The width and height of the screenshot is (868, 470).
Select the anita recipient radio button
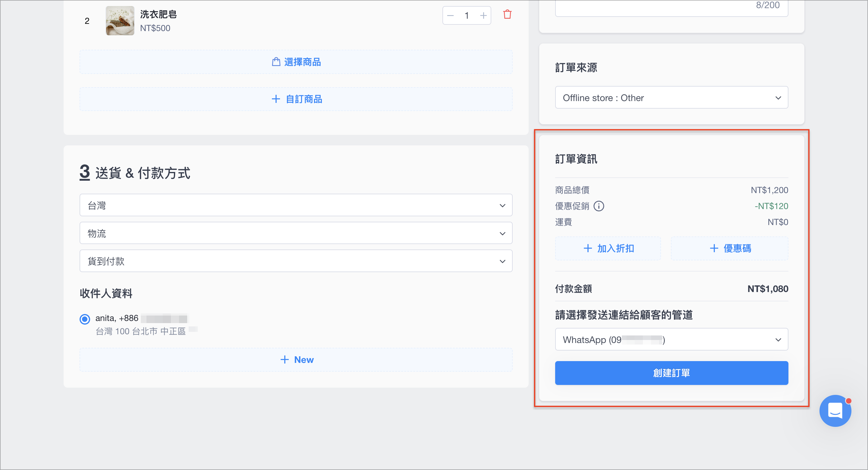85,319
